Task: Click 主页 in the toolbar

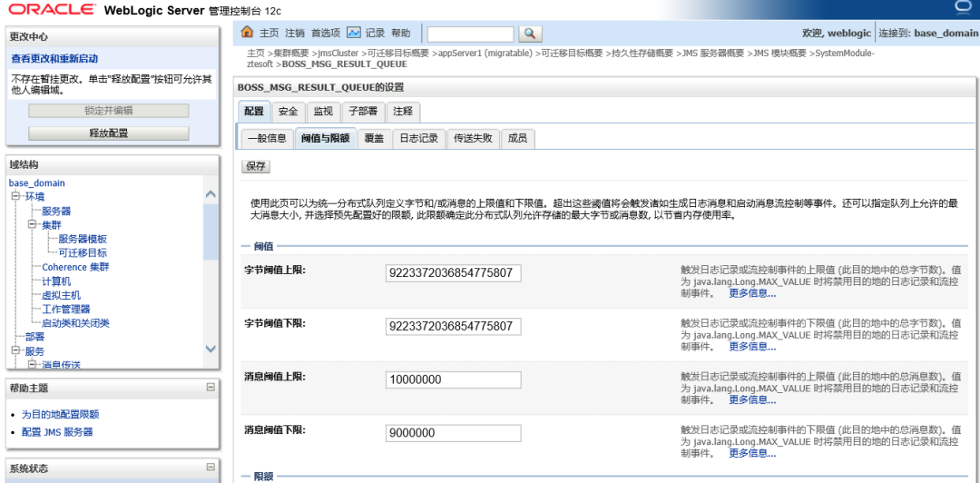Action: [269, 34]
